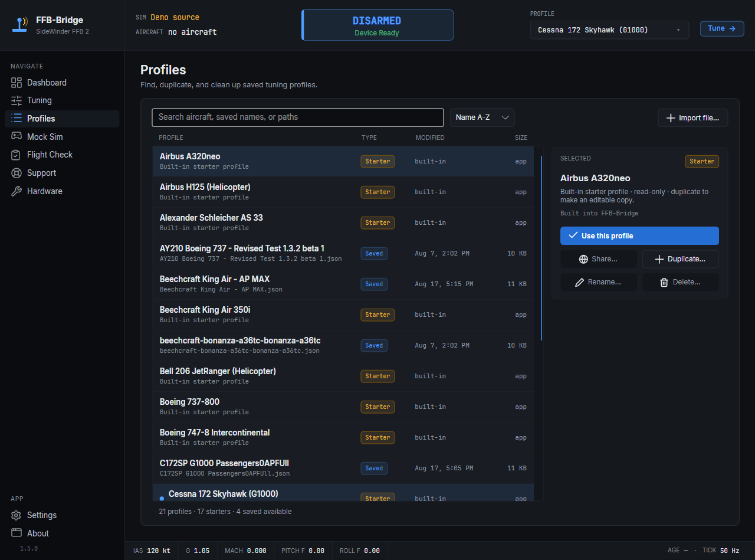The image size is (755, 560).
Task: Select Profiles in the navigation
Action: click(x=62, y=119)
